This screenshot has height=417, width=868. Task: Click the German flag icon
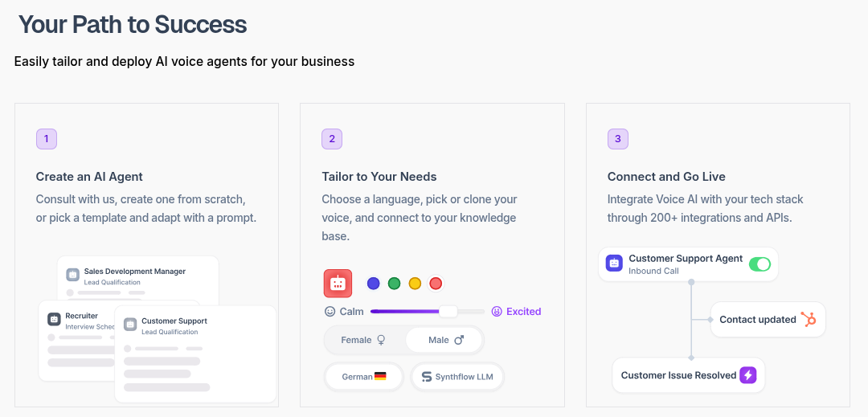pos(380,376)
